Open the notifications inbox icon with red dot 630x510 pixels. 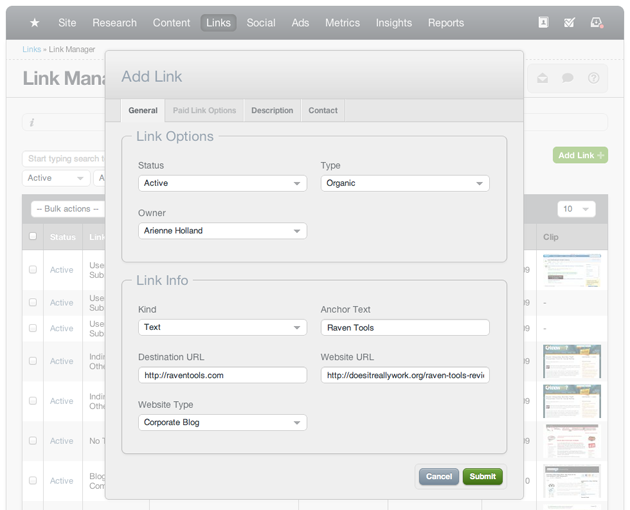[596, 23]
